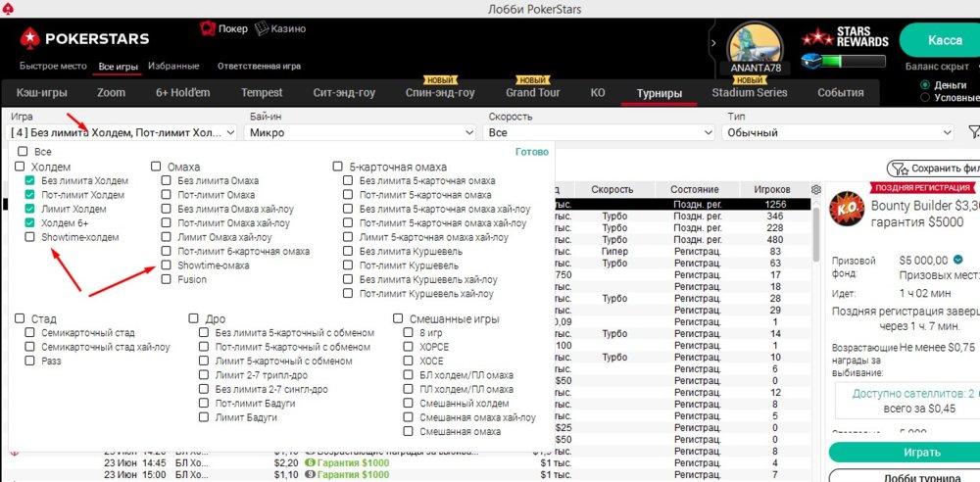Tick the Стад group checkbox

click(20, 318)
